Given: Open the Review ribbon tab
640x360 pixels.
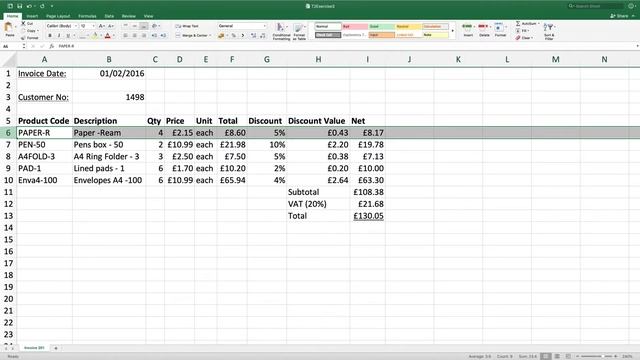Looking at the screenshot, I should [129, 16].
